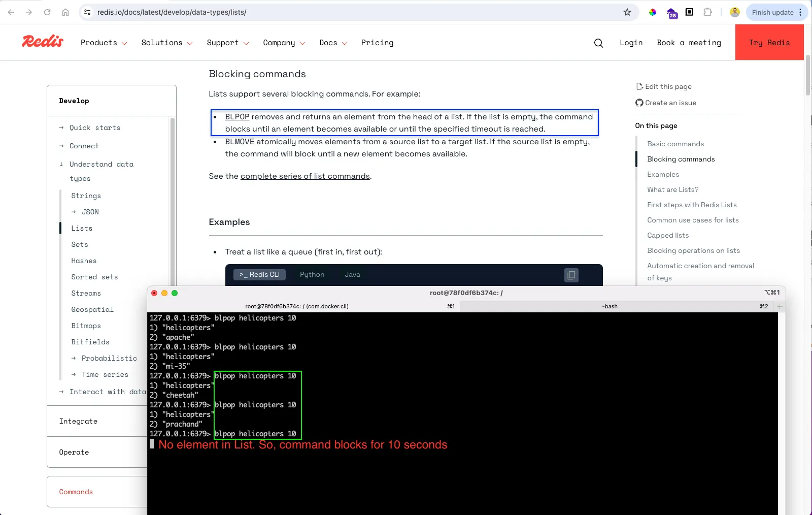Reload the page with the refresh icon
Viewport: 812px width, 515px height.
[47, 12]
